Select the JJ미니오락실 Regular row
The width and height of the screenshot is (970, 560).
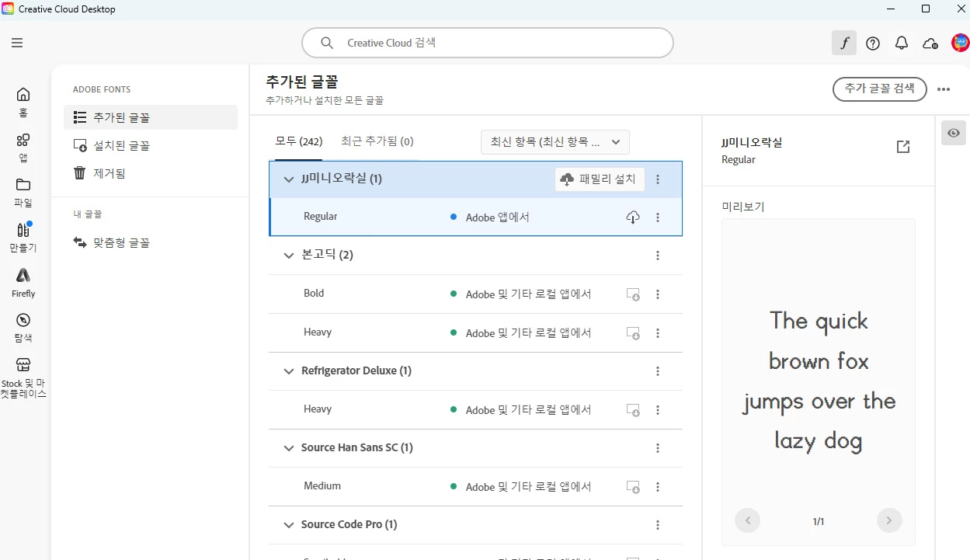(475, 217)
